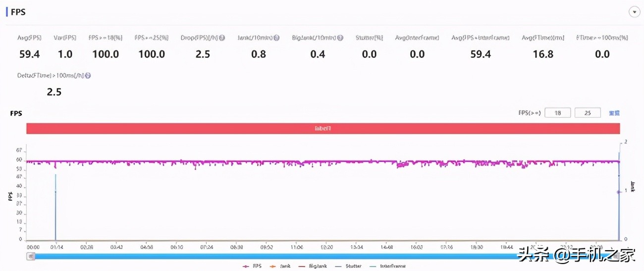Select the red label1 bar above chart
This screenshot has width=644, height=271.
click(323, 129)
